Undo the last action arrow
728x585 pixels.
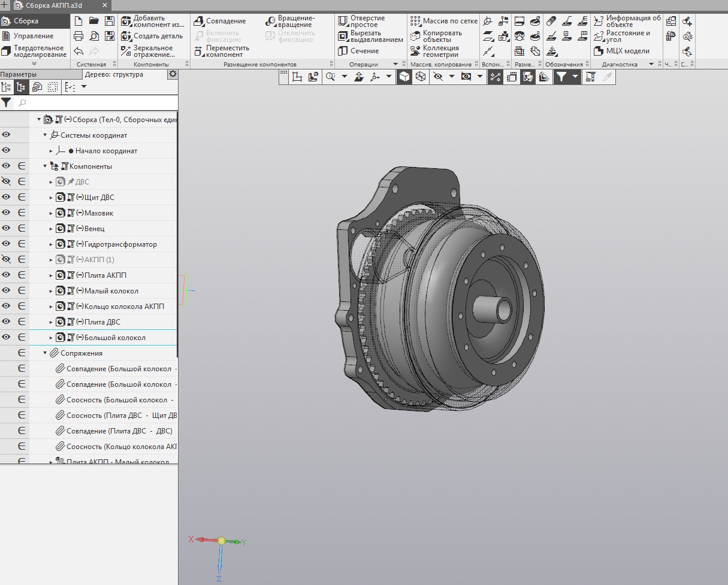(78, 51)
